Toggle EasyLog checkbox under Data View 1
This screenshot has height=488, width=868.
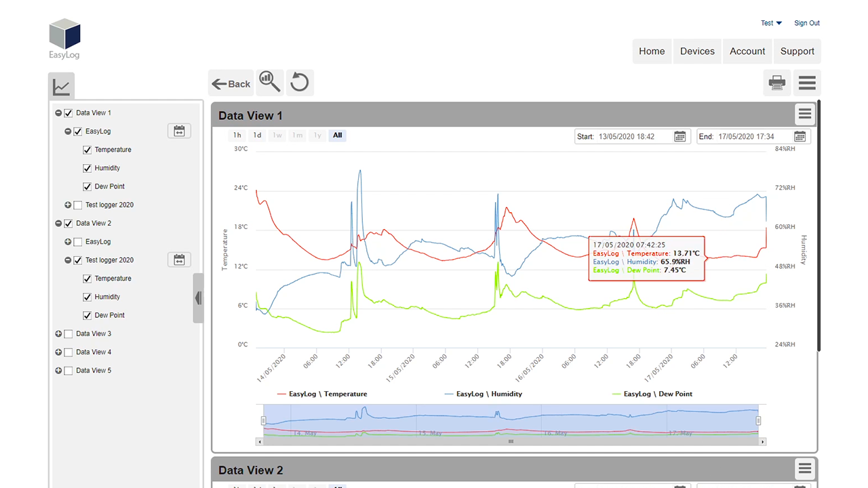78,131
